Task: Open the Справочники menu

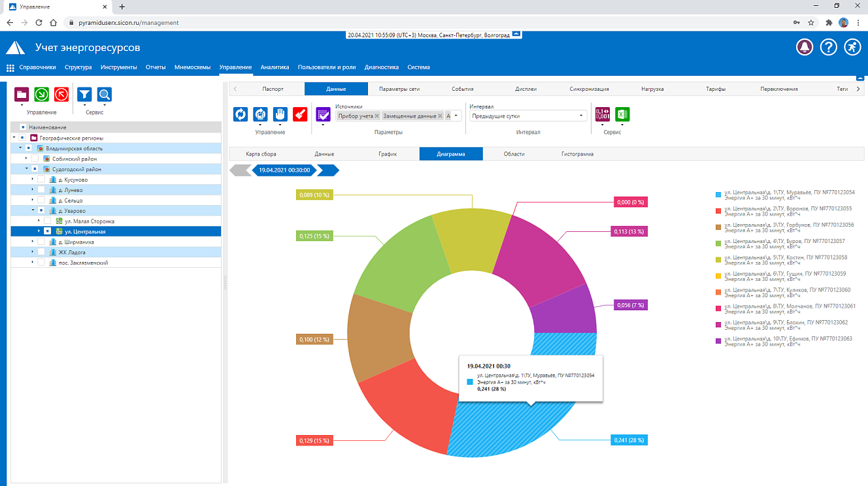Action: (x=37, y=67)
